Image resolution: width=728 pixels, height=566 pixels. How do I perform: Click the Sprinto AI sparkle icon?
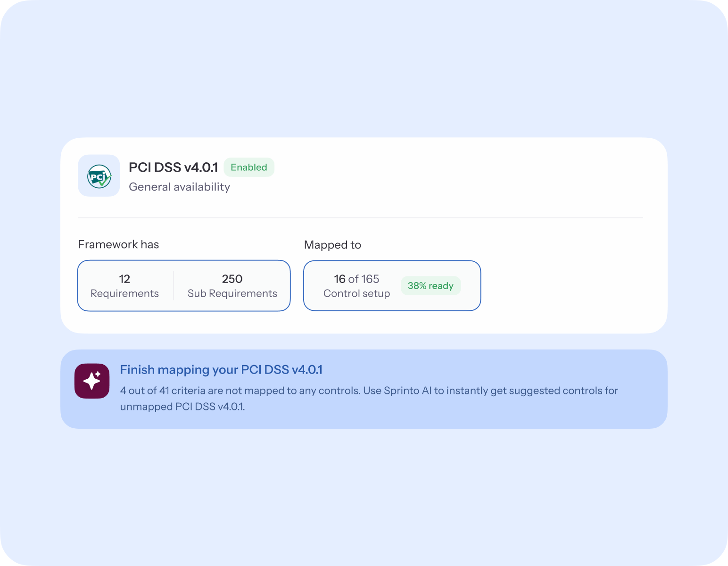point(92,381)
